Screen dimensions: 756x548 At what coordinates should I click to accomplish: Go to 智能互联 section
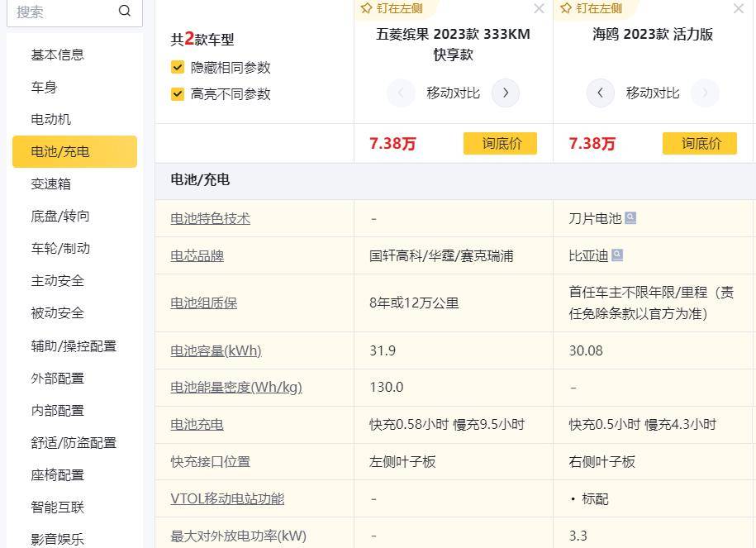pos(57,507)
